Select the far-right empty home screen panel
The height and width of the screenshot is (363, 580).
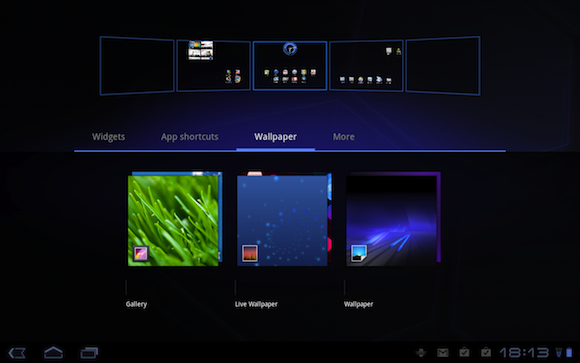[443, 65]
